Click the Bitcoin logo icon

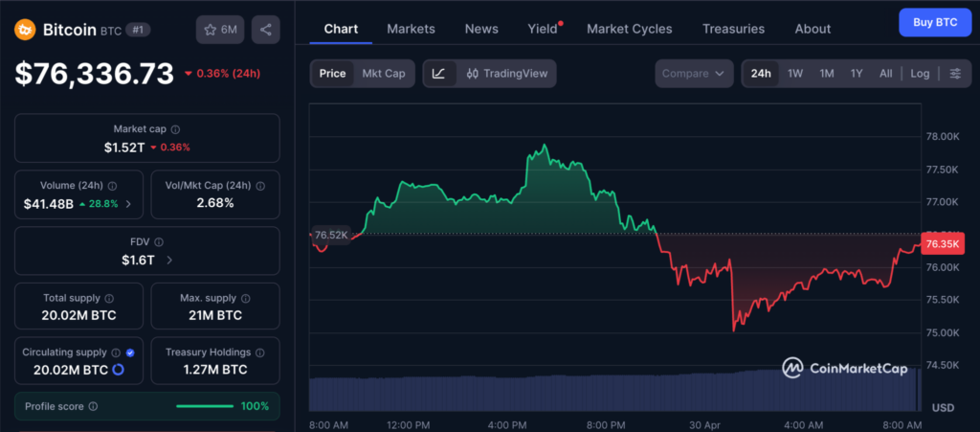pos(24,30)
